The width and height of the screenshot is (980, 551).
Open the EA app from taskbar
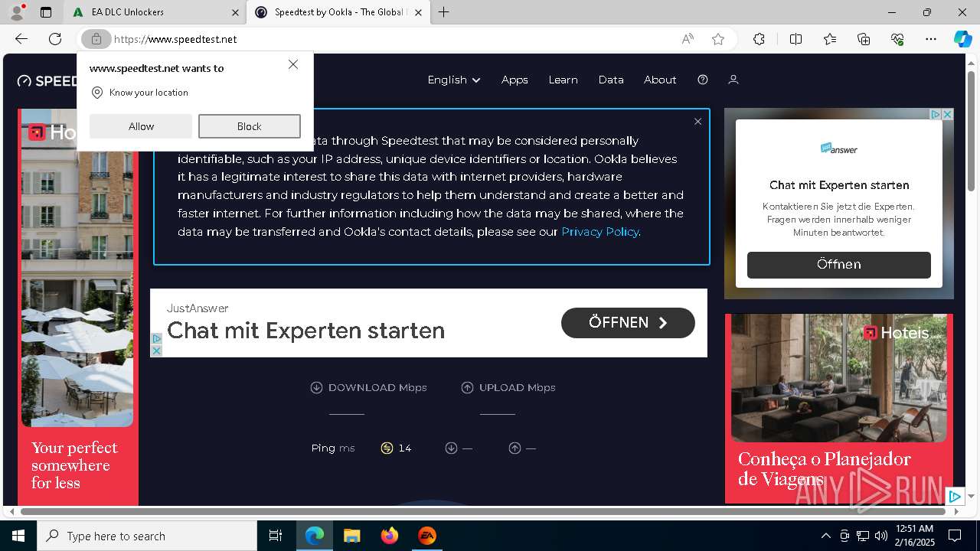[x=427, y=536]
